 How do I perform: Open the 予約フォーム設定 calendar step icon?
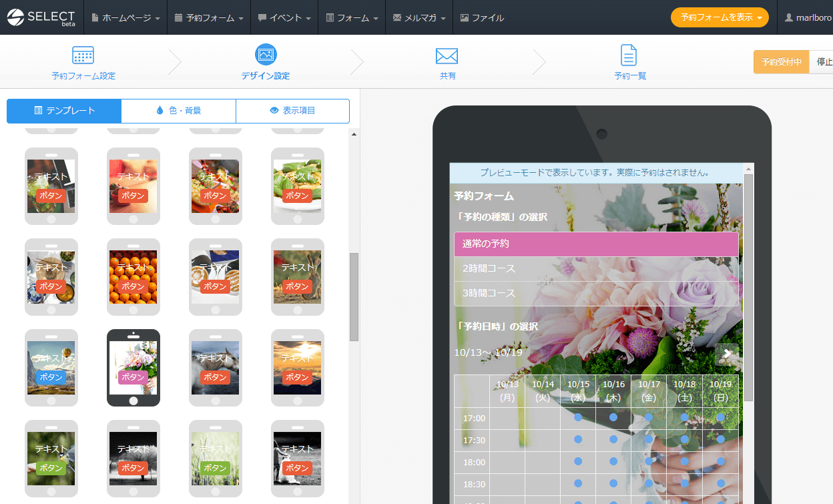[x=83, y=55]
